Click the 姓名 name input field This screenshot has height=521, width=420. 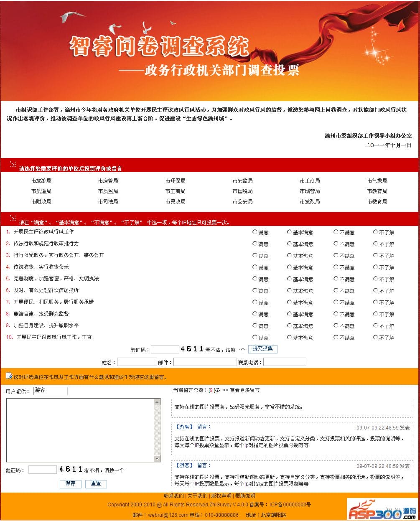click(x=137, y=361)
